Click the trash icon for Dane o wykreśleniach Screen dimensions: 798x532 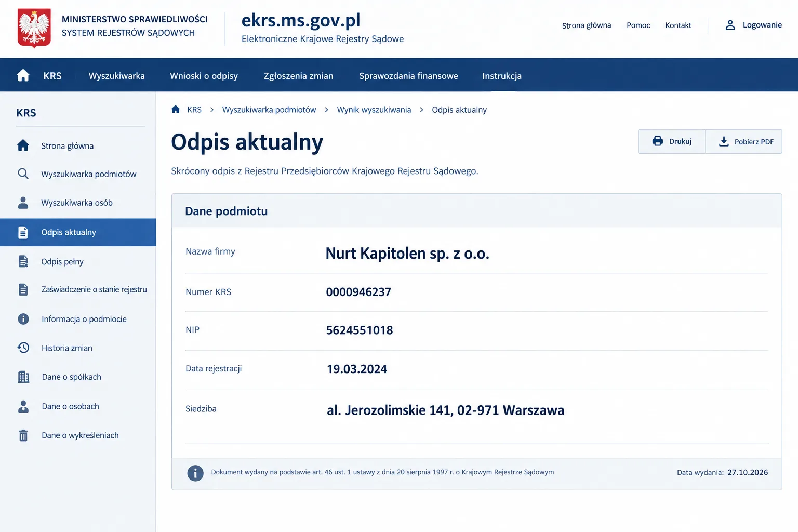(23, 435)
